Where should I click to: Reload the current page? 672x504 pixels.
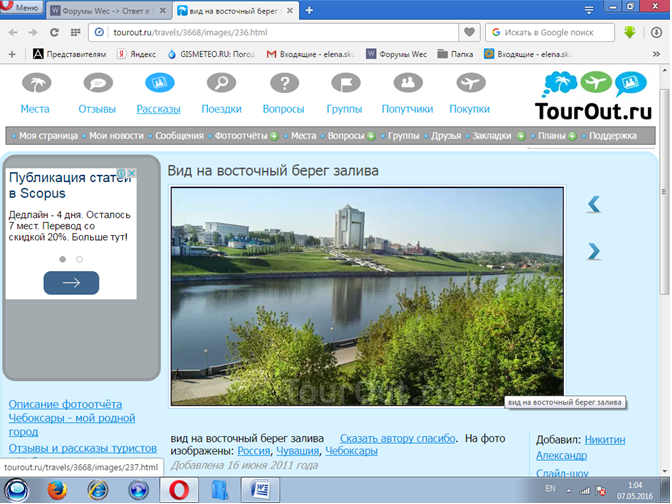54,32
